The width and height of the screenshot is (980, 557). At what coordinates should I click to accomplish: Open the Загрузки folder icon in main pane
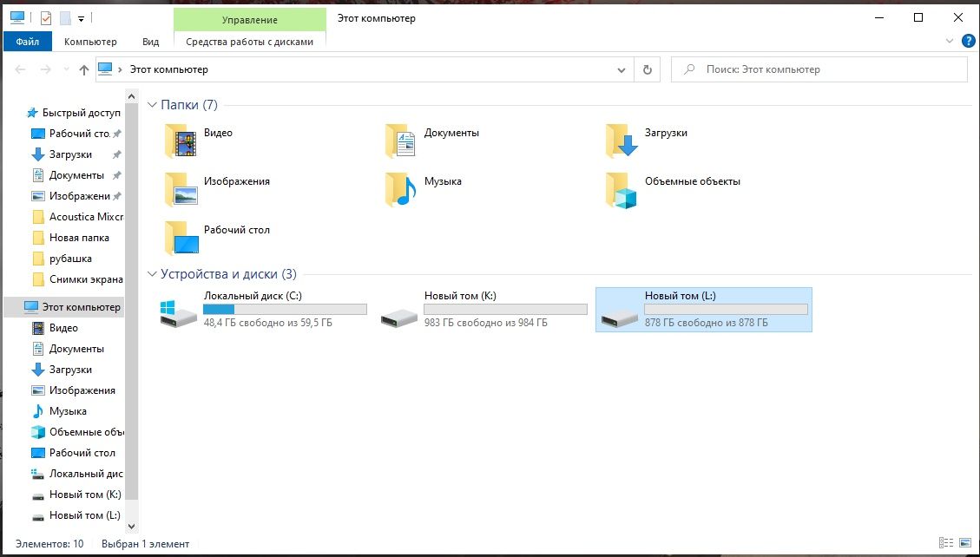click(x=622, y=141)
